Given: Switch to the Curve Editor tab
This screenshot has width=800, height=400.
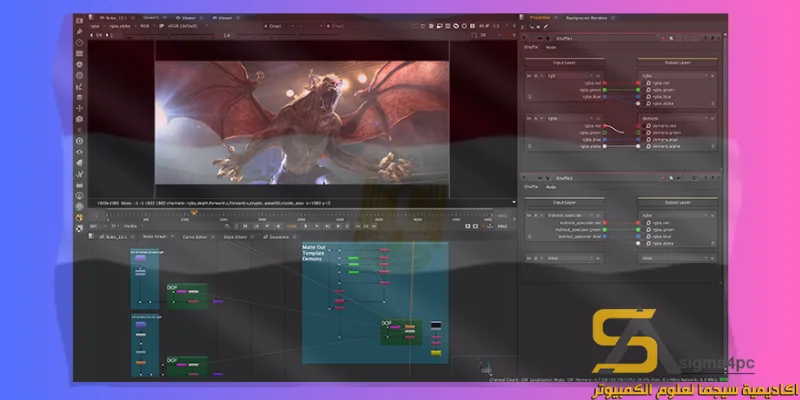Looking at the screenshot, I should point(195,237).
